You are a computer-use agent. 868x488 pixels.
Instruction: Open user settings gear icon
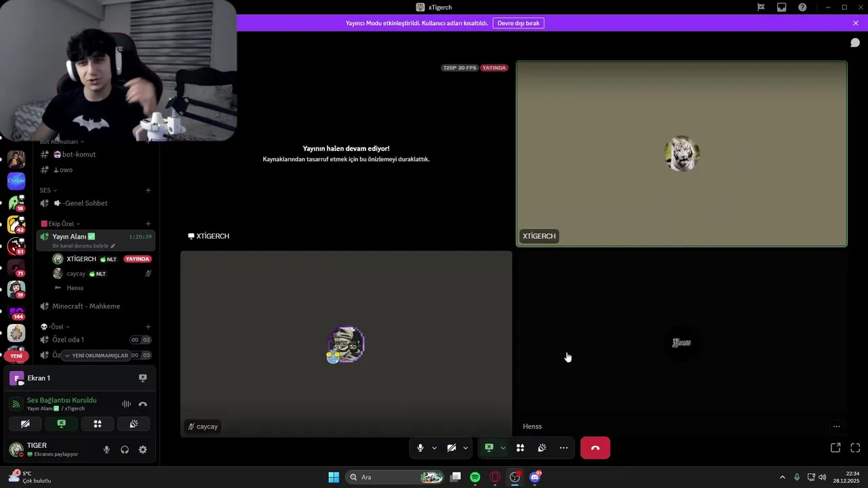point(142,449)
